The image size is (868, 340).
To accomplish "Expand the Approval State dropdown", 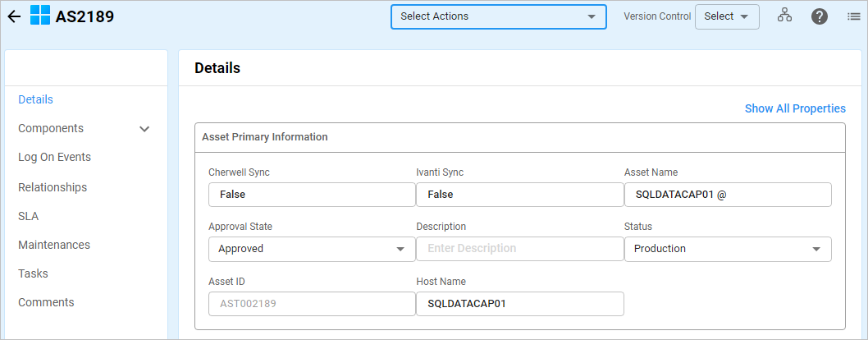I will pos(312,249).
